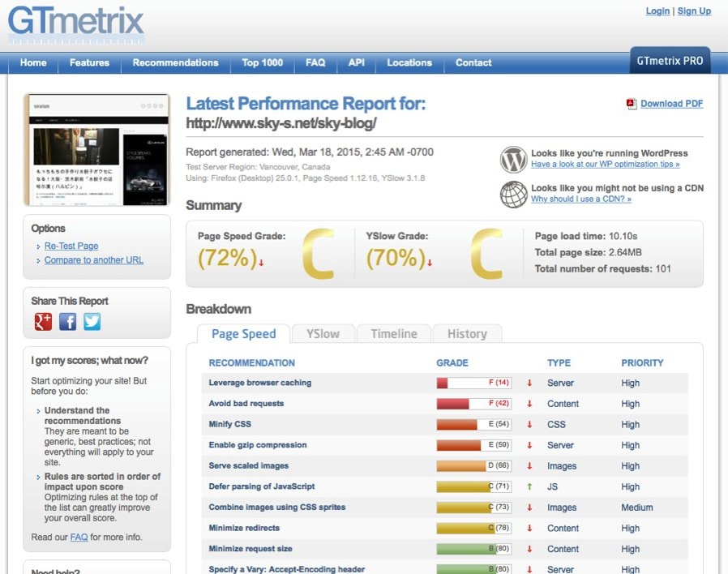
Task: Click the large Page Speed grade C letter
Action: 318,254
